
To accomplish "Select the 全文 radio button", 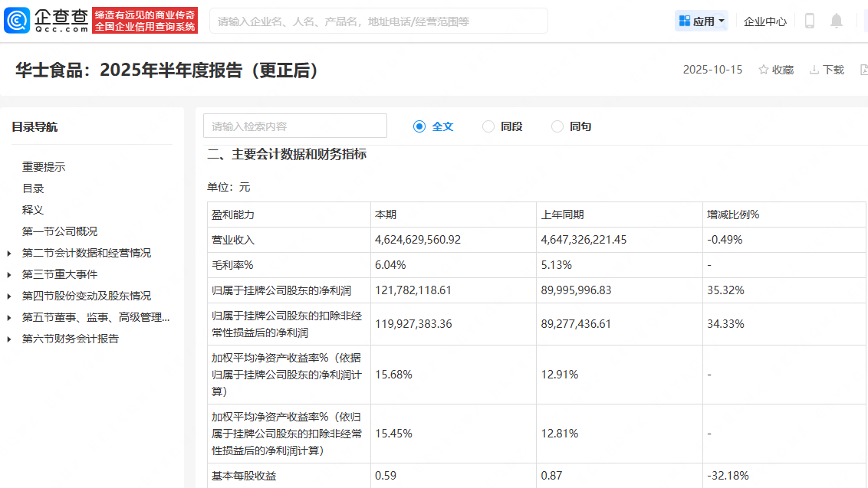I will pos(419,126).
